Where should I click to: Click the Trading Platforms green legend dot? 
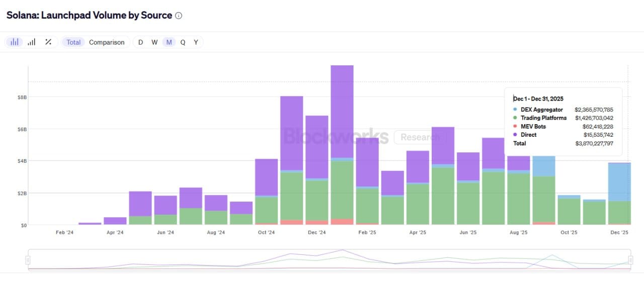(x=515, y=118)
